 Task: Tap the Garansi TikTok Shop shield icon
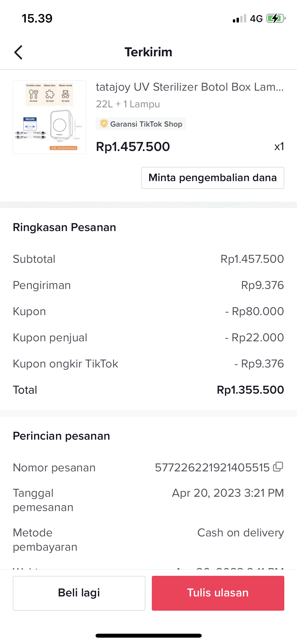pos(104,123)
